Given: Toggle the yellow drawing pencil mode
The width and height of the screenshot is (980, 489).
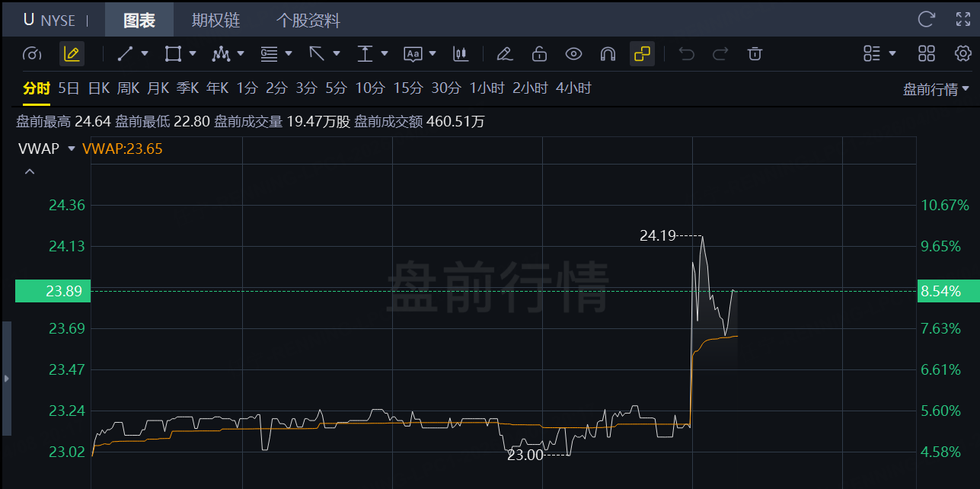Looking at the screenshot, I should [72, 54].
